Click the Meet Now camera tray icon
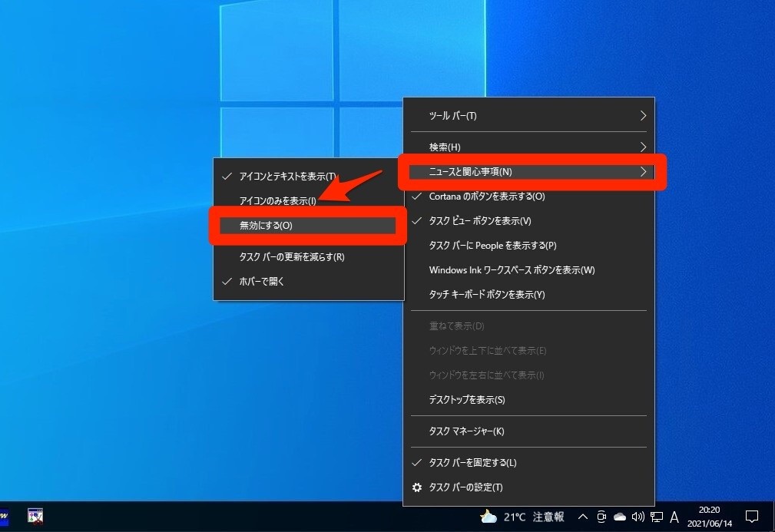The height and width of the screenshot is (532, 775). 602,517
